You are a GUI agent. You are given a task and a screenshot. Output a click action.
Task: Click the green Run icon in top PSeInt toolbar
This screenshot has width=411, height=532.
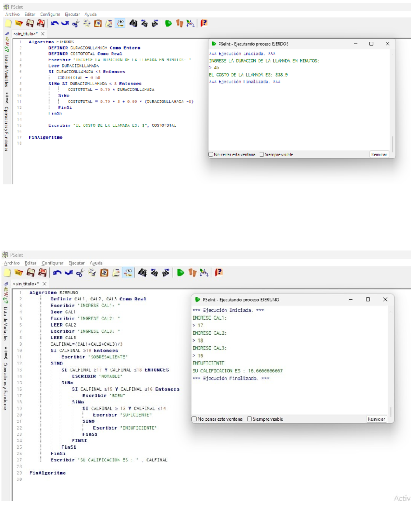[168, 23]
